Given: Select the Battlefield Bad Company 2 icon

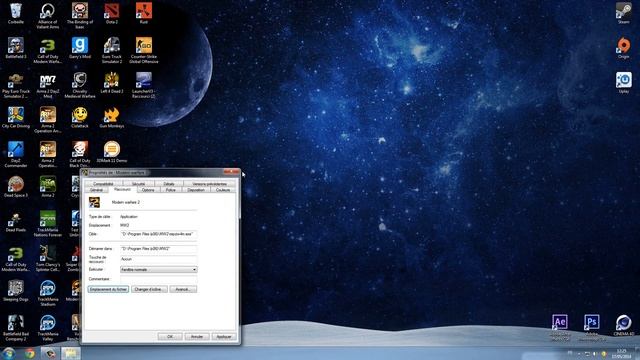Looking at the screenshot, I should 16,328.
